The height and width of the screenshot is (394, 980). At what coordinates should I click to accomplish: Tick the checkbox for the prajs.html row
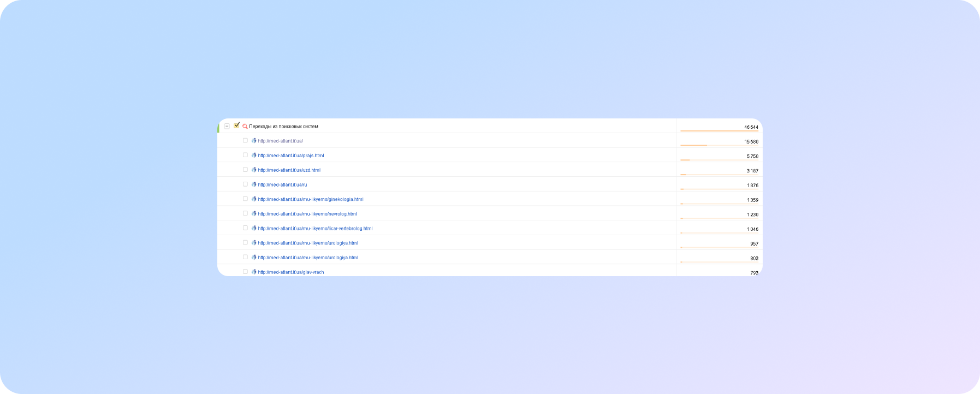245,155
